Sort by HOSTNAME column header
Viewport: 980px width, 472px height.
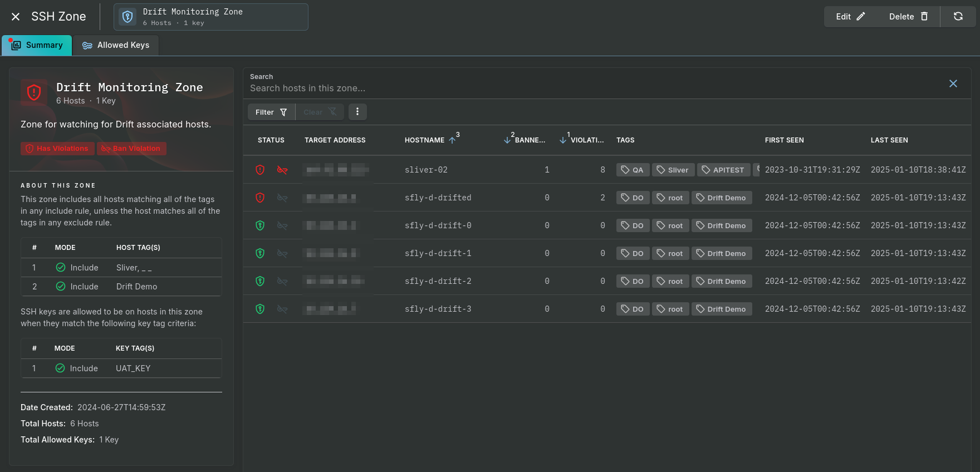(x=425, y=140)
